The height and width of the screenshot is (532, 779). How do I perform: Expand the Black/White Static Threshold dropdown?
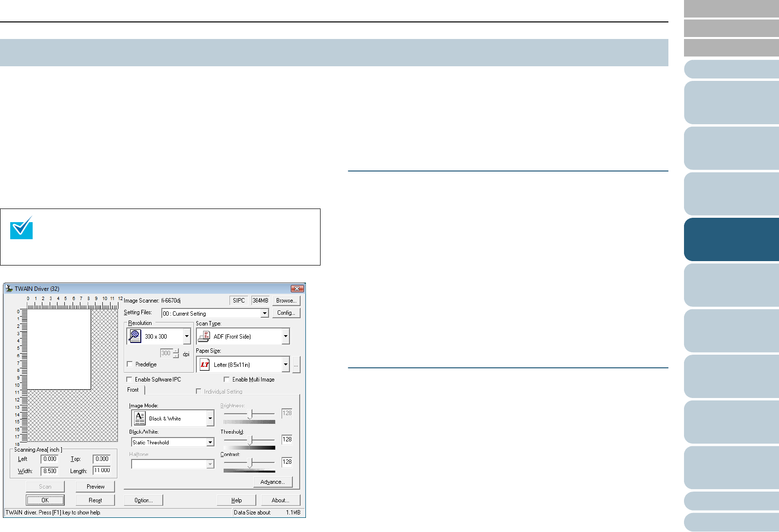[210, 442]
